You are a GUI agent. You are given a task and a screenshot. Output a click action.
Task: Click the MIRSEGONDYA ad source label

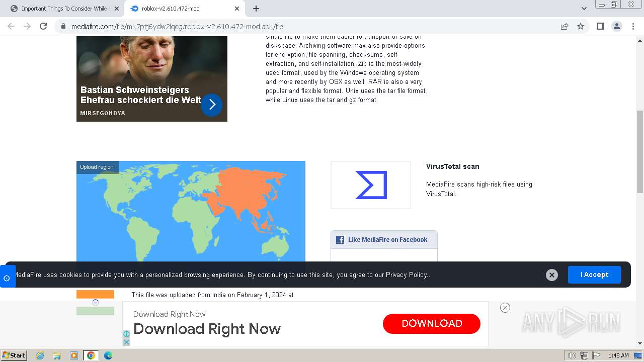click(x=103, y=113)
